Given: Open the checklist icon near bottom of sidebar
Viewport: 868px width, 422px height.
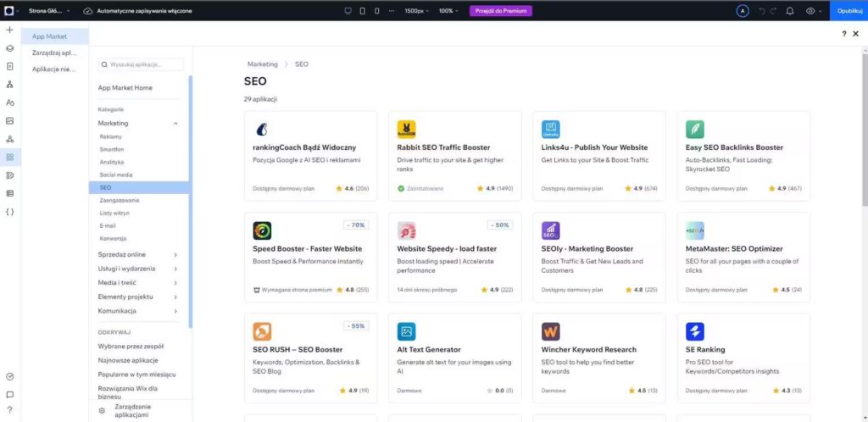Looking at the screenshot, I should pyautogui.click(x=9, y=376).
